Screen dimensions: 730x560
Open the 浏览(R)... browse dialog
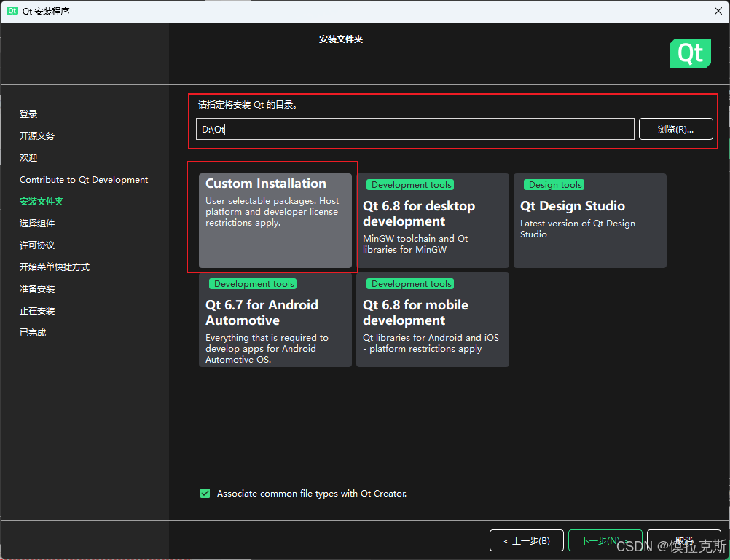tap(675, 129)
